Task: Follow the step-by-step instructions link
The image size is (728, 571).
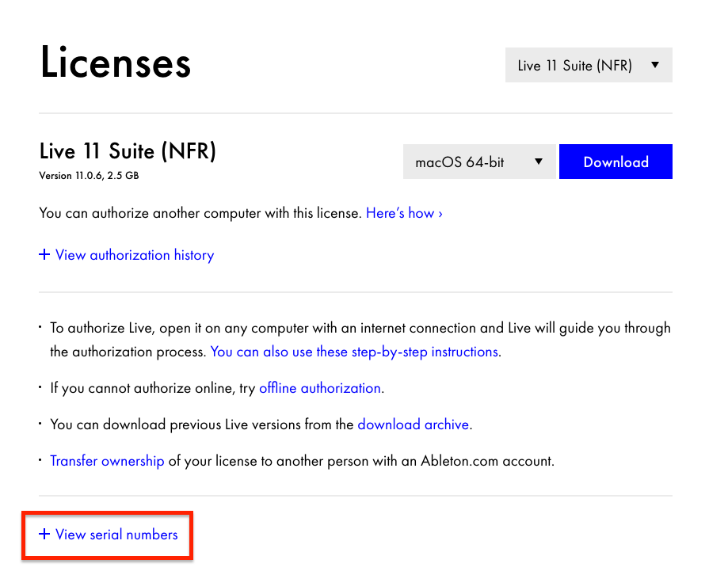Action: click(x=354, y=352)
